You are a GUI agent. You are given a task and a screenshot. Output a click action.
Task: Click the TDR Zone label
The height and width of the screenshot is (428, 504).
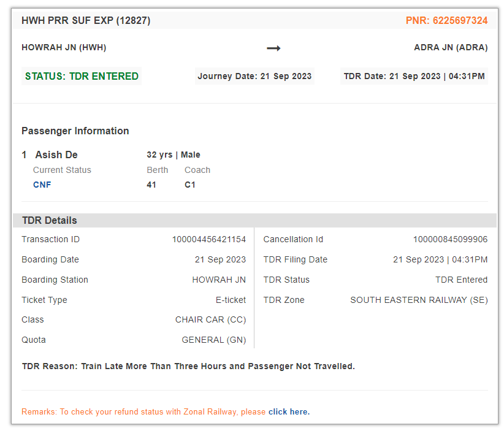[x=284, y=300]
